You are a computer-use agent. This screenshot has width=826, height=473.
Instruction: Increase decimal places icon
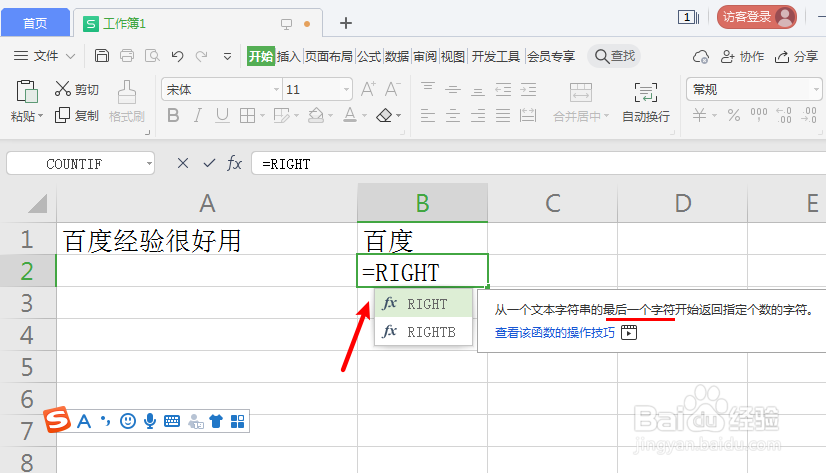784,115
